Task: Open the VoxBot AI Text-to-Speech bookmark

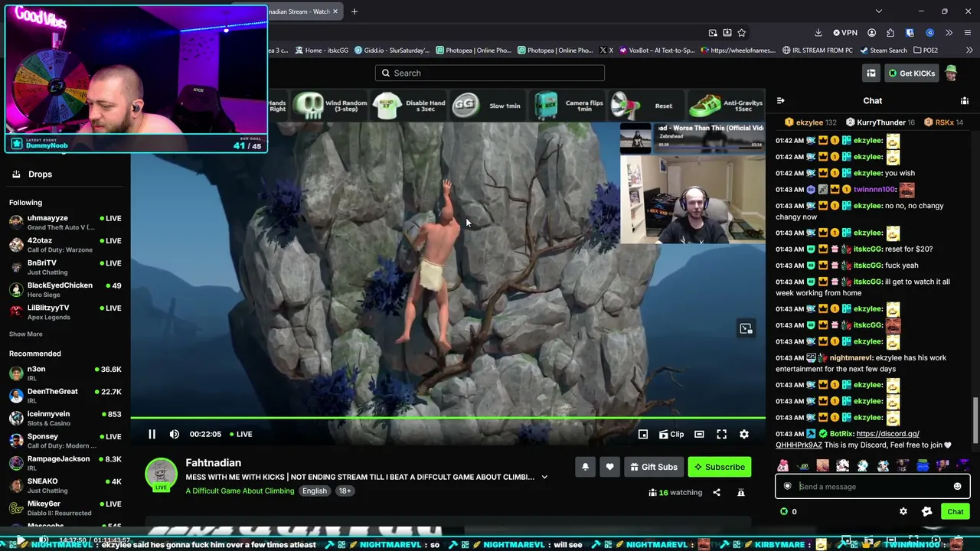Action: point(657,51)
